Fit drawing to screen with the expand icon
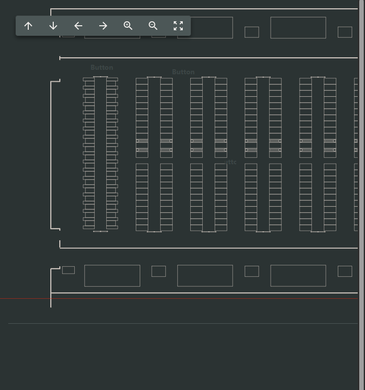Image resolution: width=365 pixels, height=390 pixels. pyautogui.click(x=178, y=26)
